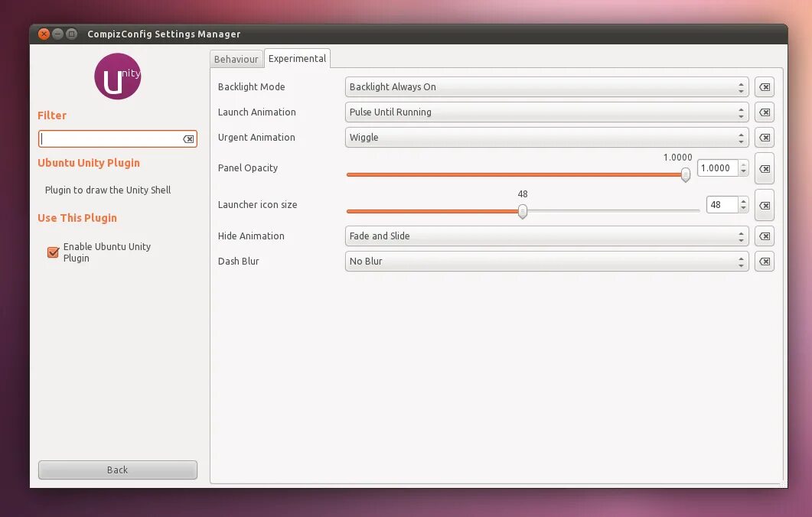Reset Backlight Mode to default

tap(764, 86)
